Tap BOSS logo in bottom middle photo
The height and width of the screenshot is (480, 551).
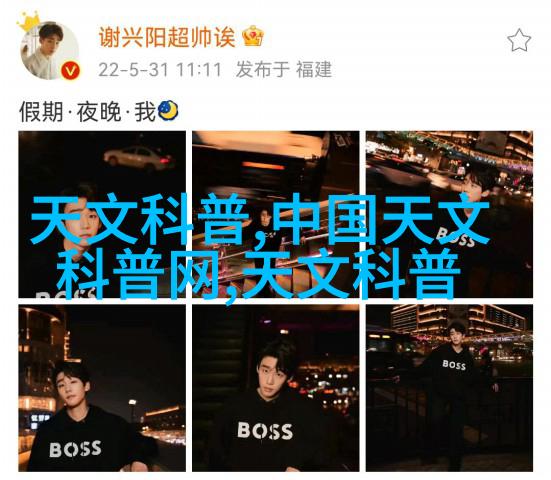[265, 430]
